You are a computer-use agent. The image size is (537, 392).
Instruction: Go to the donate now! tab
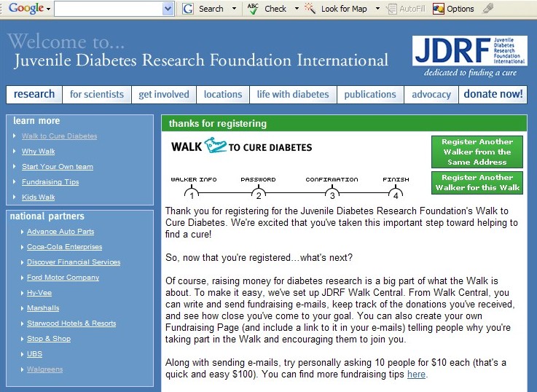click(x=493, y=94)
